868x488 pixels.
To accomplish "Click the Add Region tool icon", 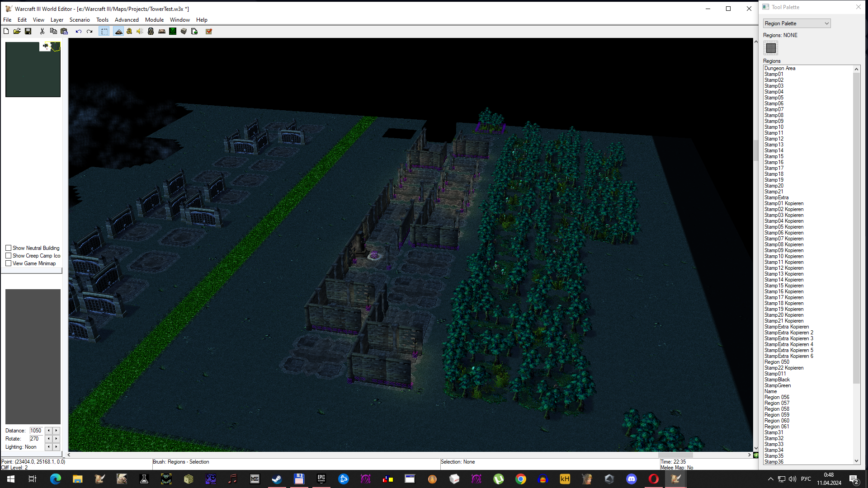I will point(771,48).
